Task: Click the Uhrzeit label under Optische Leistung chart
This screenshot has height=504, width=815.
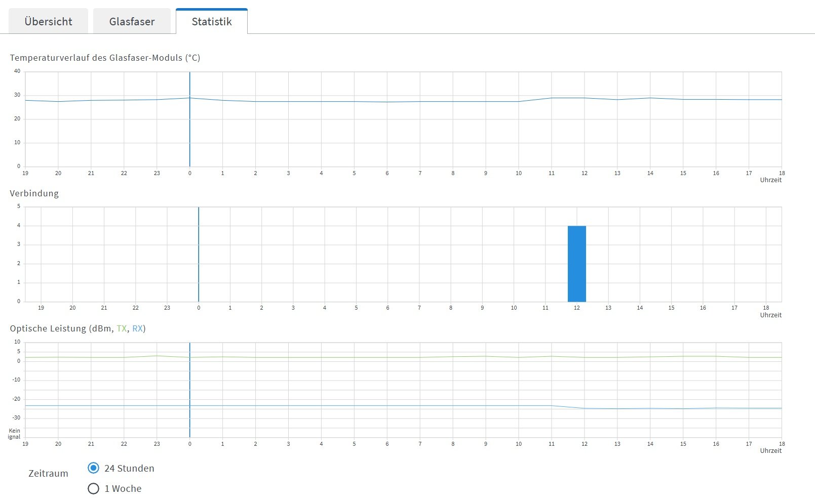Action: [770, 451]
